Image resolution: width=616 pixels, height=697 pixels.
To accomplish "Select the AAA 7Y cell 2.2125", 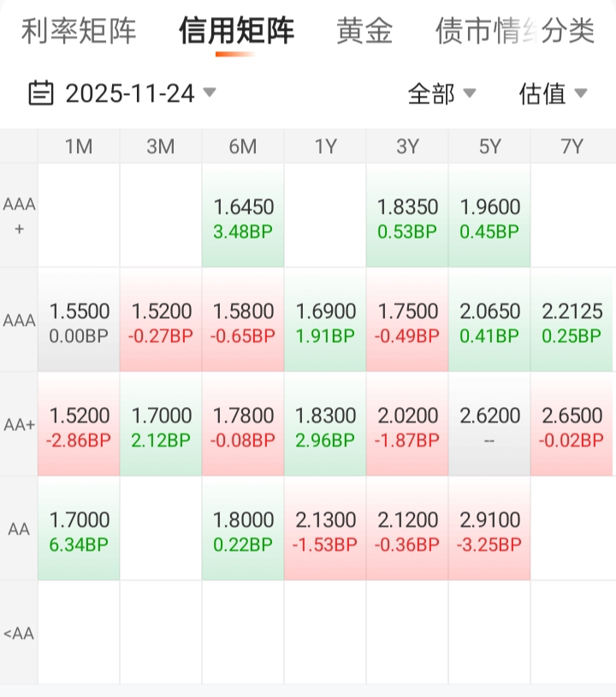I will 572,322.
